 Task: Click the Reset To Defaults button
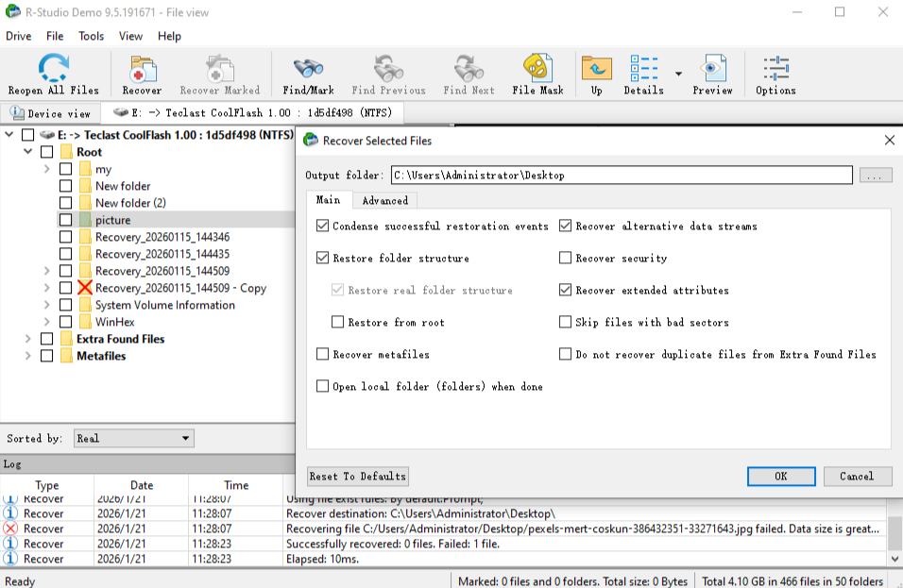coord(357,476)
